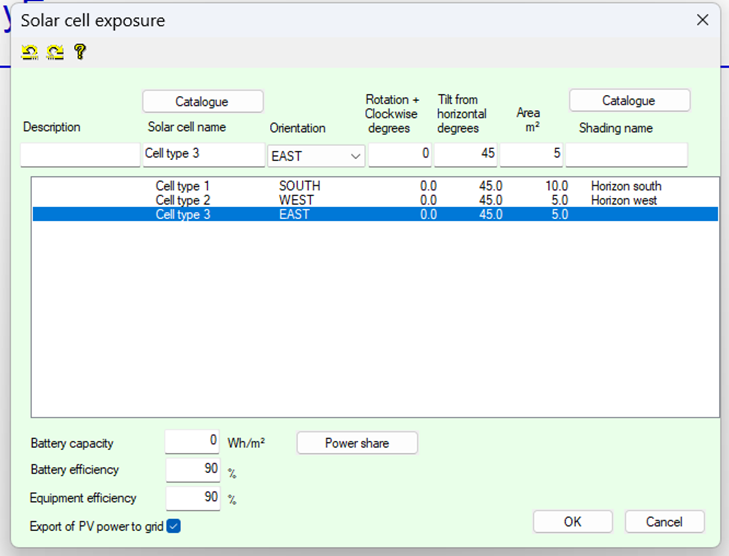Click the Equipment efficiency input field
729x556 pixels.
tap(192, 498)
